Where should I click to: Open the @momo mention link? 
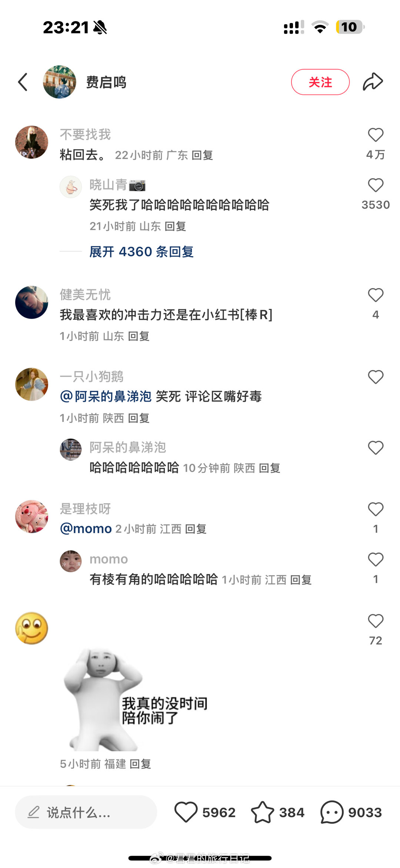[86, 529]
